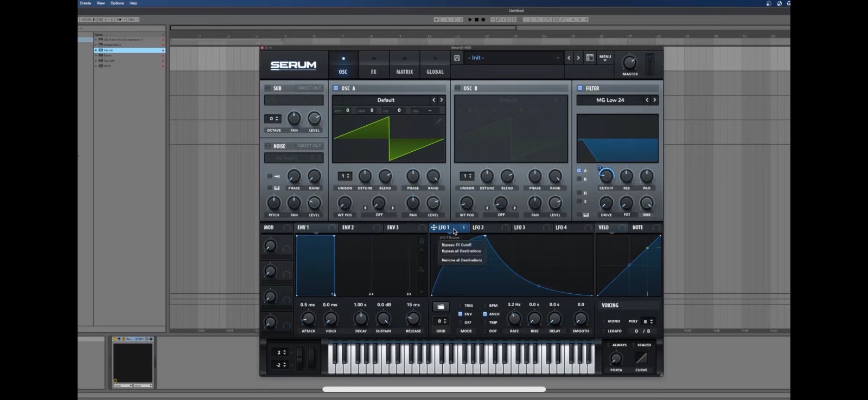Switch to the FX tab
The height and width of the screenshot is (400, 868).
(x=373, y=64)
